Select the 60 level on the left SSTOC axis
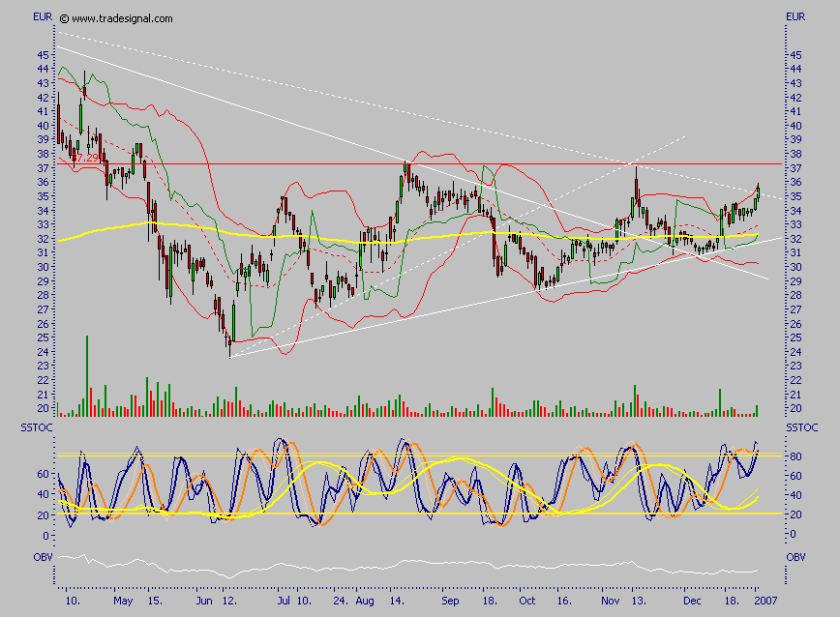 click(43, 474)
